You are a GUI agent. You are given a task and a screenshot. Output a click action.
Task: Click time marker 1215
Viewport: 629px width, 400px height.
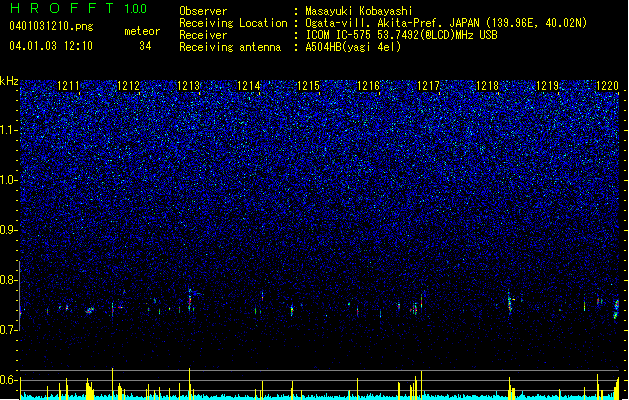(x=308, y=85)
